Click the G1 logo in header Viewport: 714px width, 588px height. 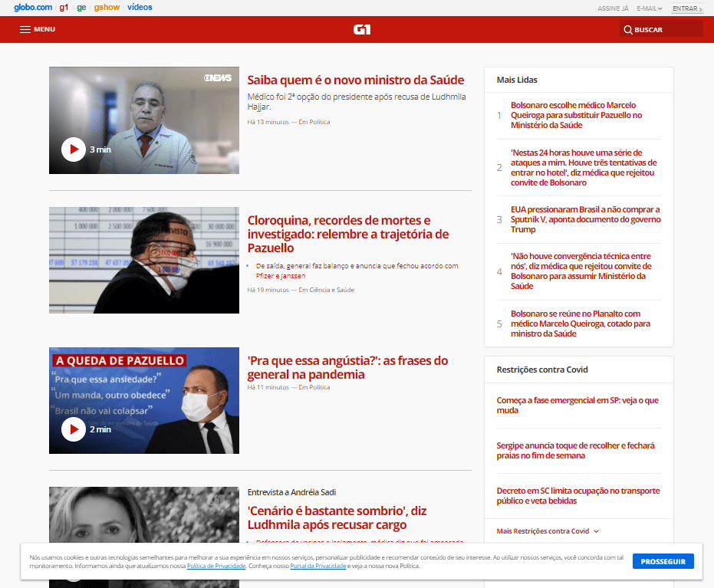(x=362, y=30)
